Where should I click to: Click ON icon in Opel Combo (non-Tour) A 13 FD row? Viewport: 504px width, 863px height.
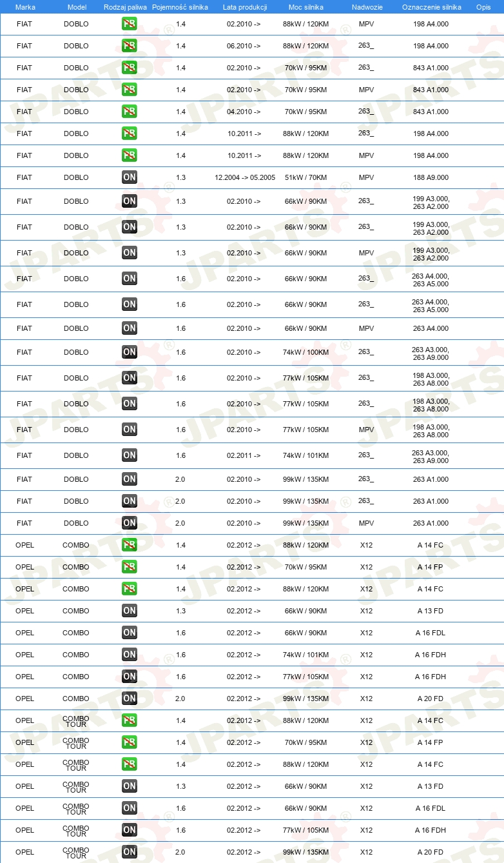click(130, 611)
